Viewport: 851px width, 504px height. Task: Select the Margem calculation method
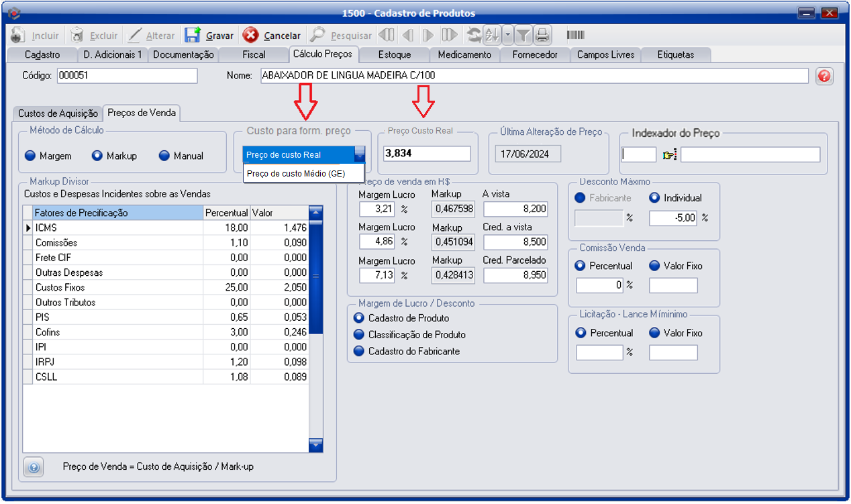click(30, 156)
